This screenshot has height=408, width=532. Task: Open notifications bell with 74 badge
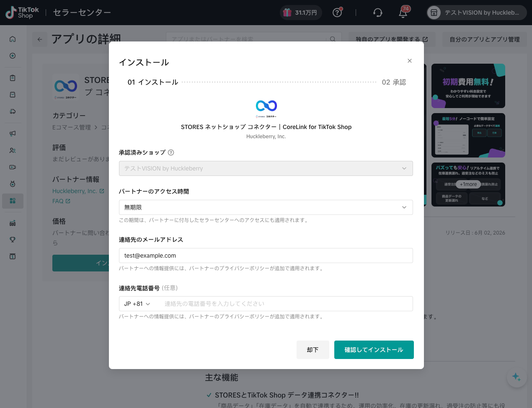pos(403,13)
